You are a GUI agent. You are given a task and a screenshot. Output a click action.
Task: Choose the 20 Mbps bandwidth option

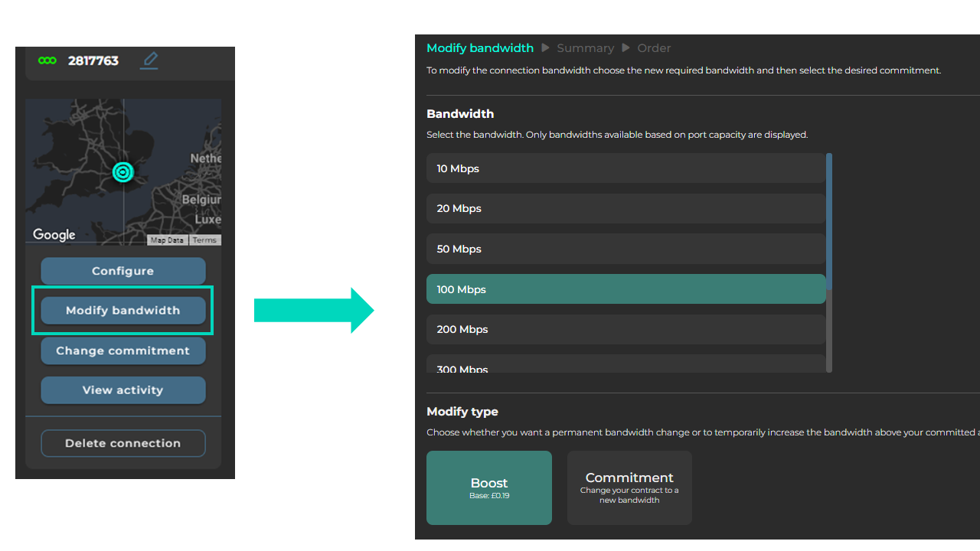625,208
